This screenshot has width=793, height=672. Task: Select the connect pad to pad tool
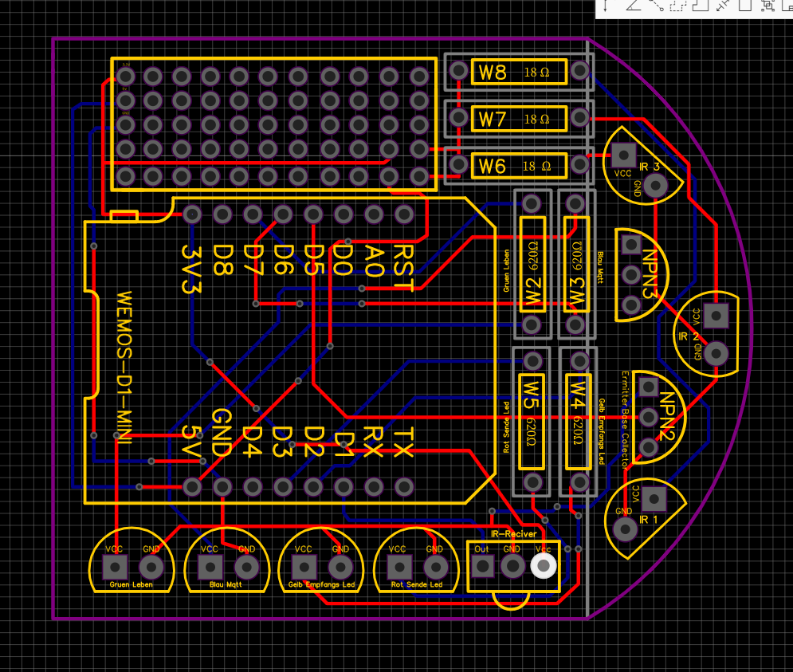tap(657, 5)
